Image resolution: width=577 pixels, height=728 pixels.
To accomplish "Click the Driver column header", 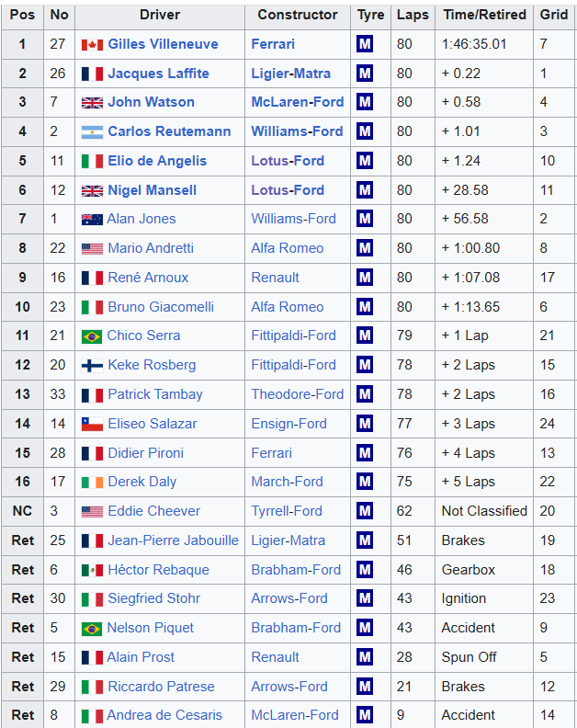I will point(160,15).
